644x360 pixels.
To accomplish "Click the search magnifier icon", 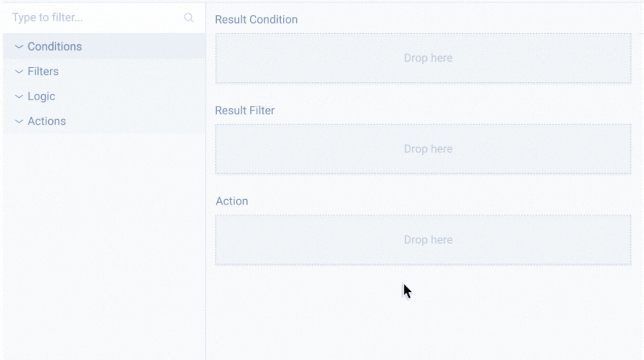I will pyautogui.click(x=189, y=17).
